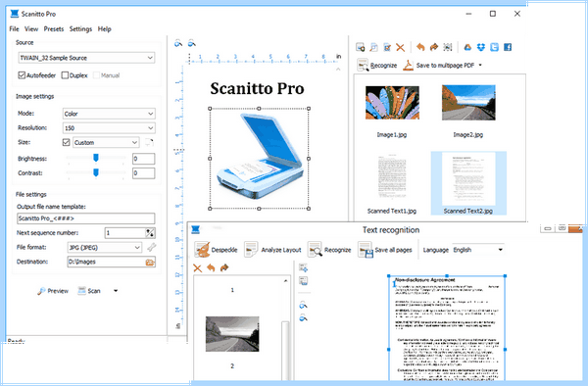Upload to Google Drive via its icon

[467, 47]
